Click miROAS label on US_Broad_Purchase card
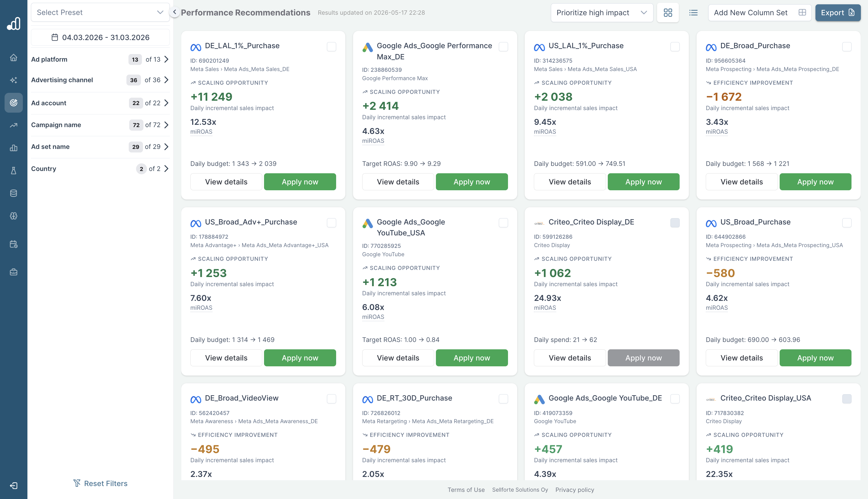Screen dimensions: 868x499 (x=716, y=308)
